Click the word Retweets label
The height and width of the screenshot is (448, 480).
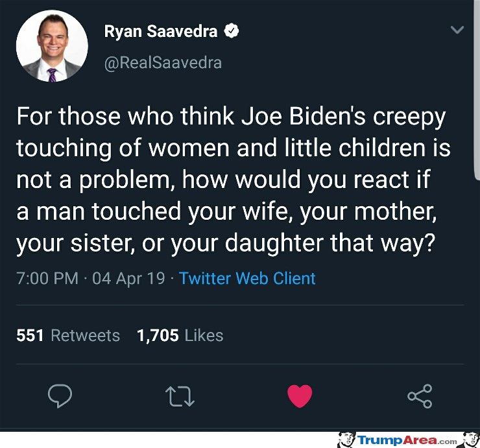pyautogui.click(x=85, y=335)
